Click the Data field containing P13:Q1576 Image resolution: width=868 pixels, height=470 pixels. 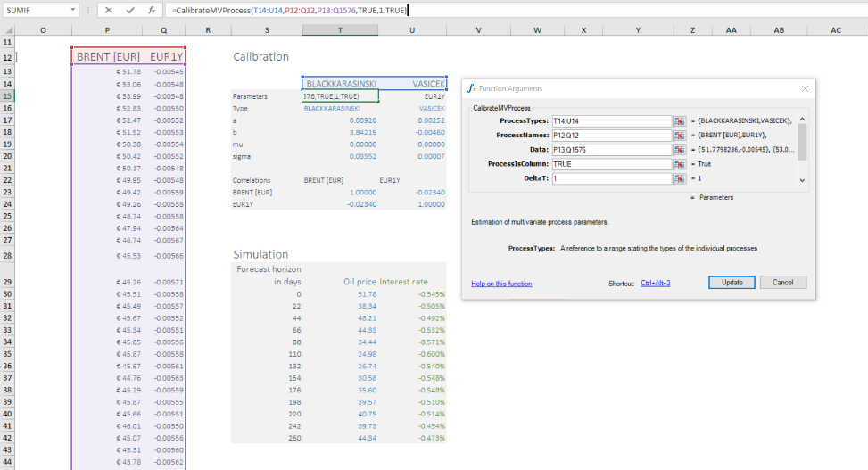[x=612, y=150]
